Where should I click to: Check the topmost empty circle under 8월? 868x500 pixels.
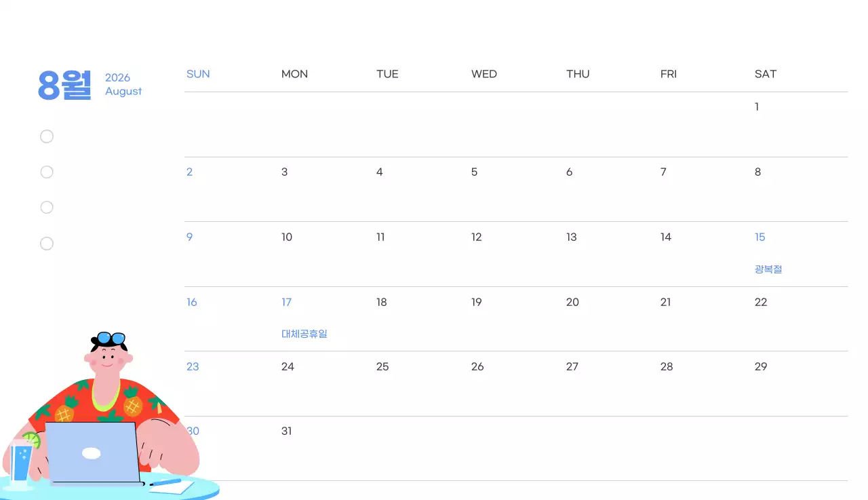pyautogui.click(x=47, y=137)
